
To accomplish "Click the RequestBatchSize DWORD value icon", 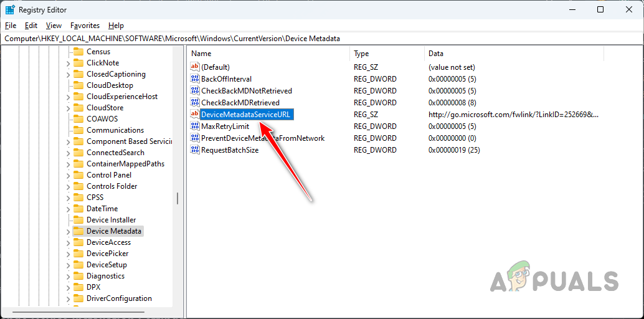I will tap(194, 150).
